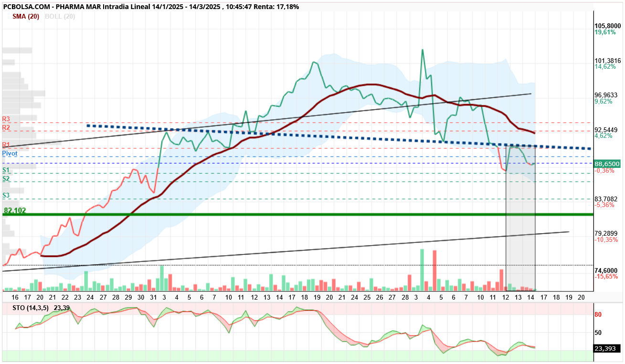Screen dimensions: 625x364
Task: Click date label 26 on the time axis
Action: pyautogui.click(x=379, y=297)
